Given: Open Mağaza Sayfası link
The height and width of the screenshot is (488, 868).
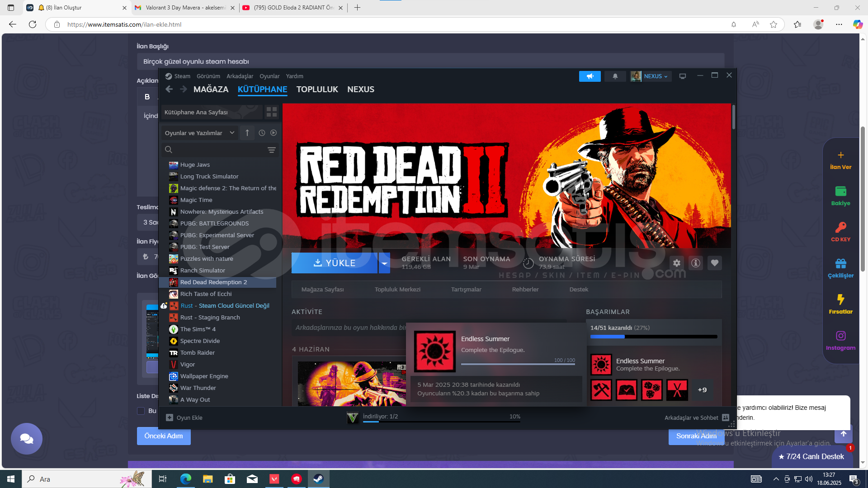Looking at the screenshot, I should [323, 290].
